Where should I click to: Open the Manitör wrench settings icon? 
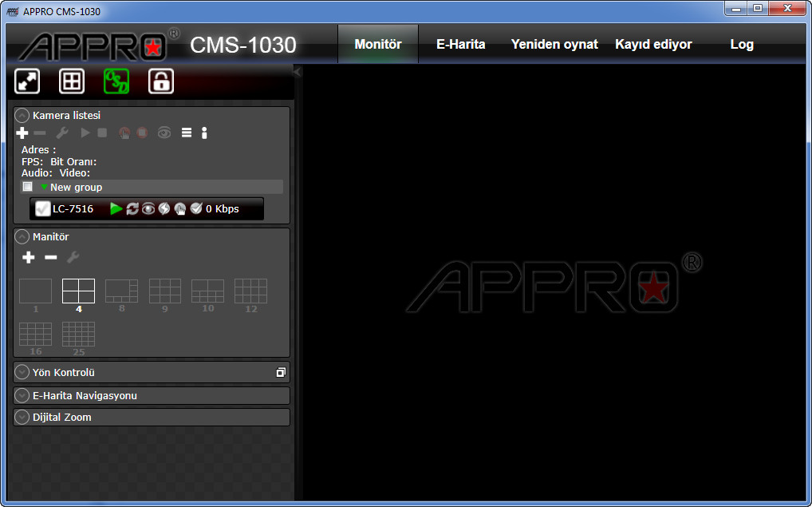click(x=73, y=257)
